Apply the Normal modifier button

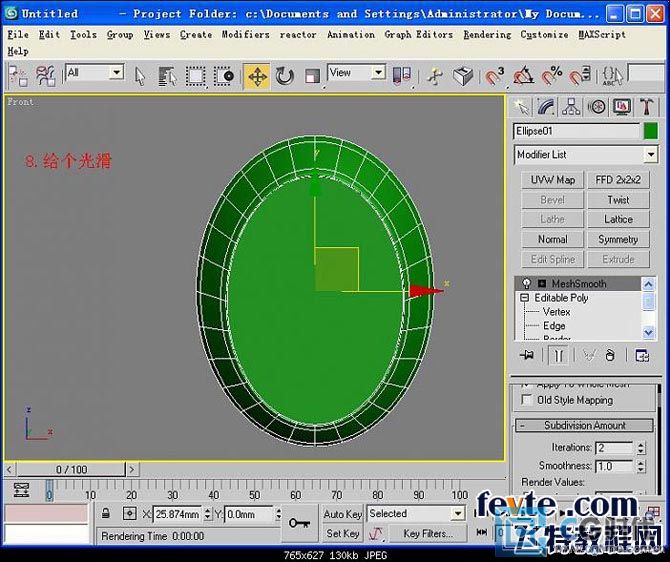(x=552, y=239)
